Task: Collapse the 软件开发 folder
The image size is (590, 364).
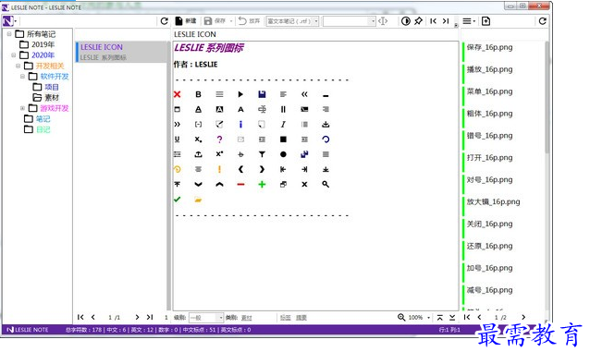Action: (x=22, y=77)
